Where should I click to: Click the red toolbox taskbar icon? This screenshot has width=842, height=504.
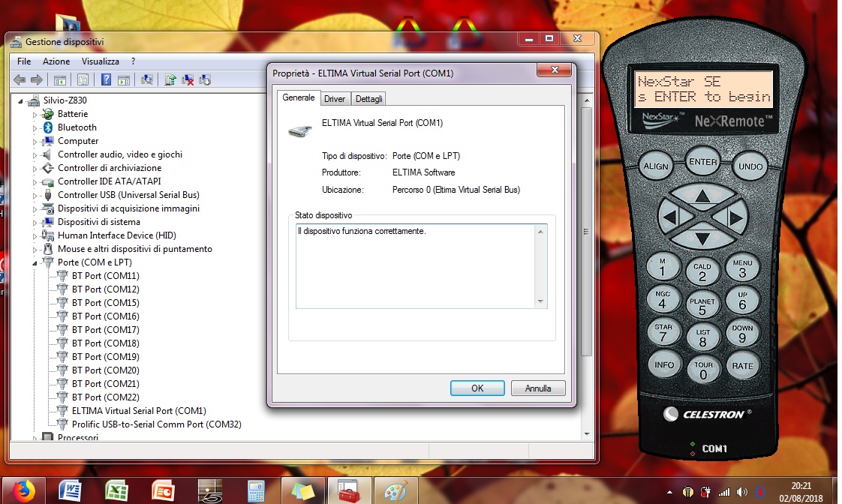(349, 491)
